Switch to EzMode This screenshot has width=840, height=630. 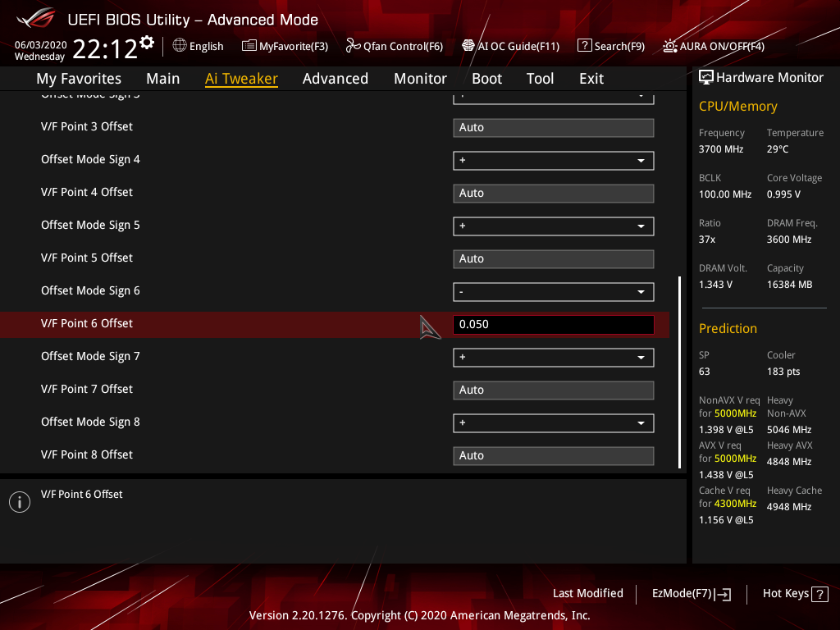pyautogui.click(x=691, y=593)
